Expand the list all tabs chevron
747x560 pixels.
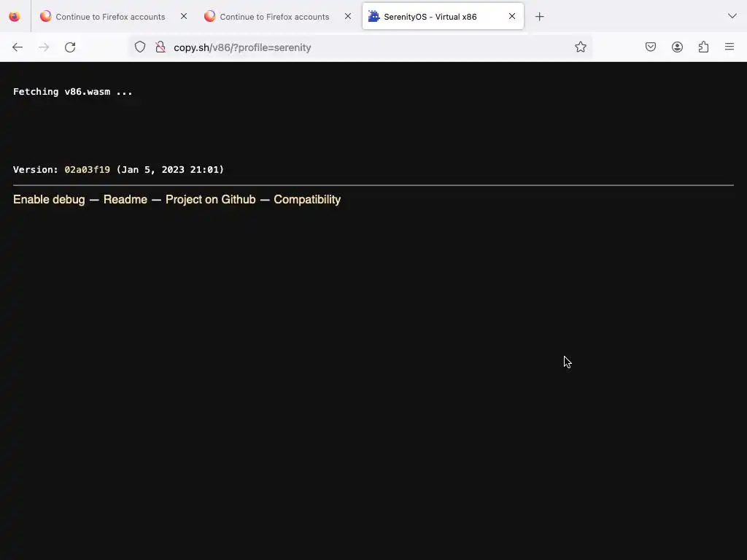[732, 16]
